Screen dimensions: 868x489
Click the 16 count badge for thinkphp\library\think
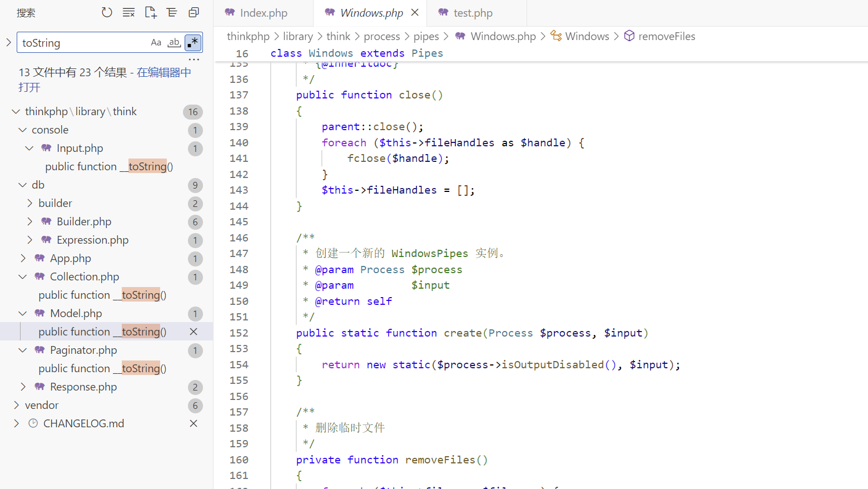click(x=193, y=112)
